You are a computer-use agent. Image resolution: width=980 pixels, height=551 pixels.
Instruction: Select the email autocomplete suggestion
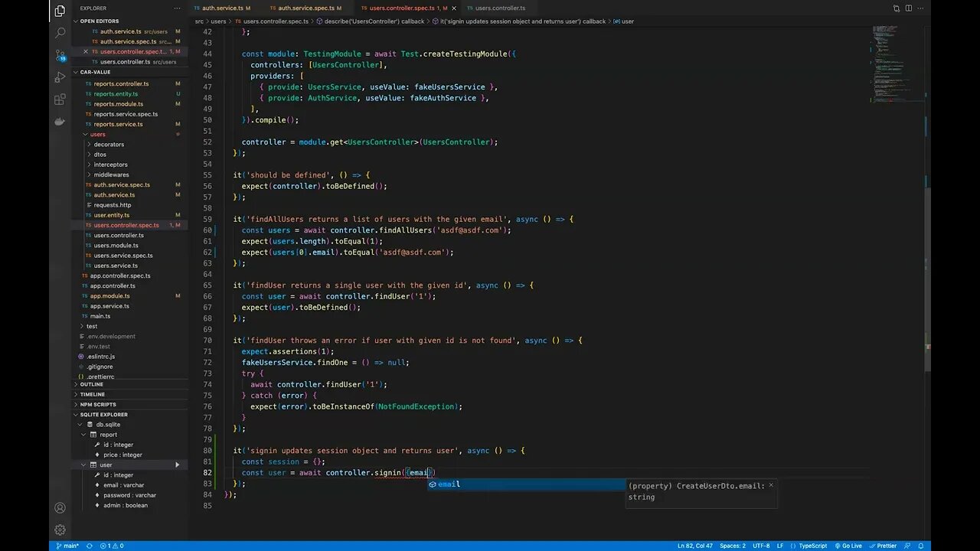[x=527, y=484]
